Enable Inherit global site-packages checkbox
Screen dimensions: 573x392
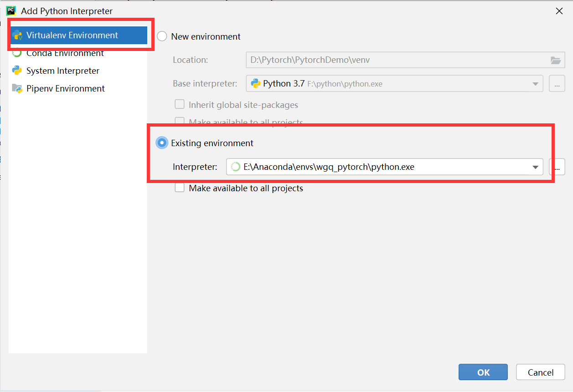pos(180,105)
